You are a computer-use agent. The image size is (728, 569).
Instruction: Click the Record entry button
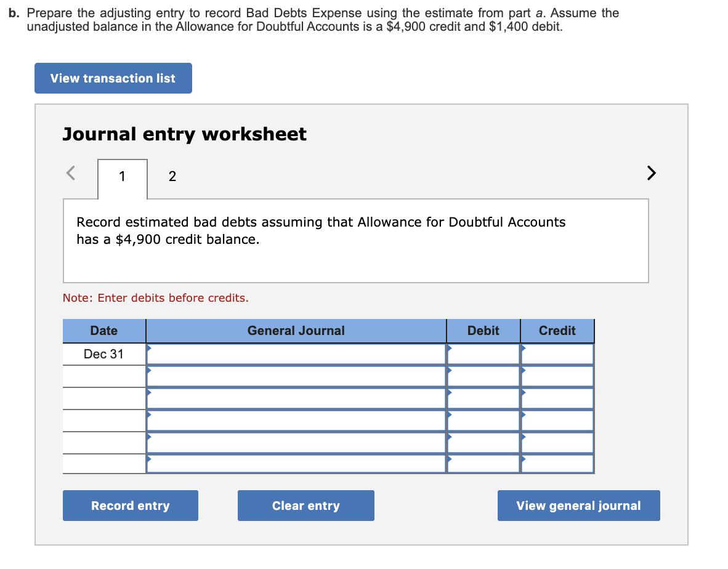click(131, 506)
